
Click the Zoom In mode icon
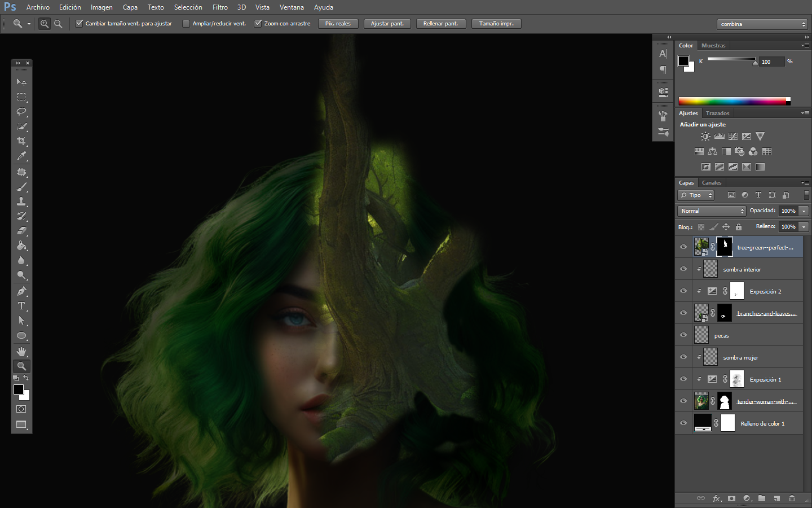(45, 24)
